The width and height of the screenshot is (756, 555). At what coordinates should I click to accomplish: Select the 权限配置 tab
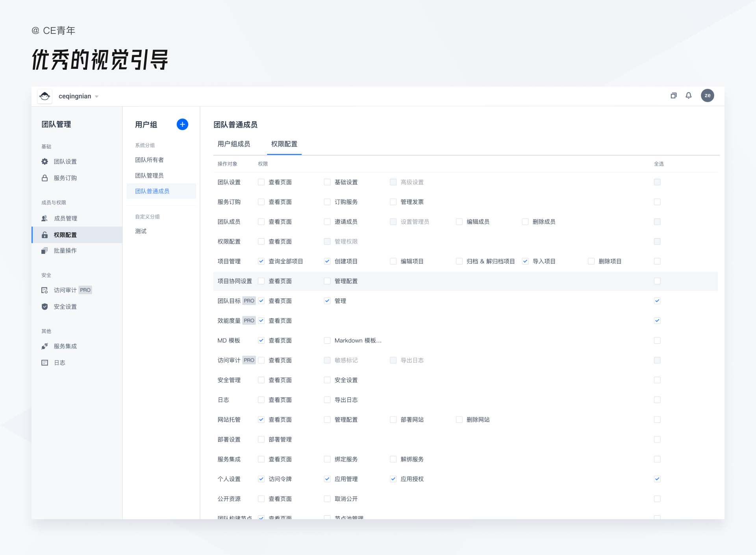pyautogui.click(x=284, y=144)
